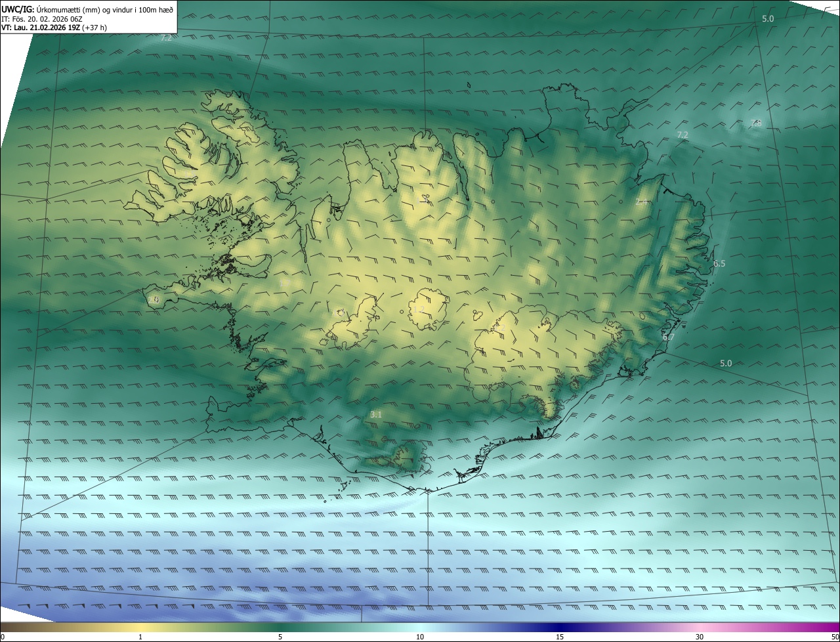840x642 pixels.
Task: Select the 2.0 value label on peninsula
Action: [x=154, y=299]
